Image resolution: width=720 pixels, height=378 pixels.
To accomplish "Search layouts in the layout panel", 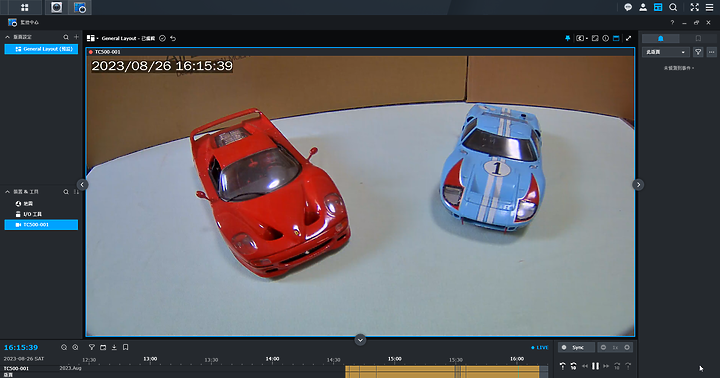I will 66,37.
